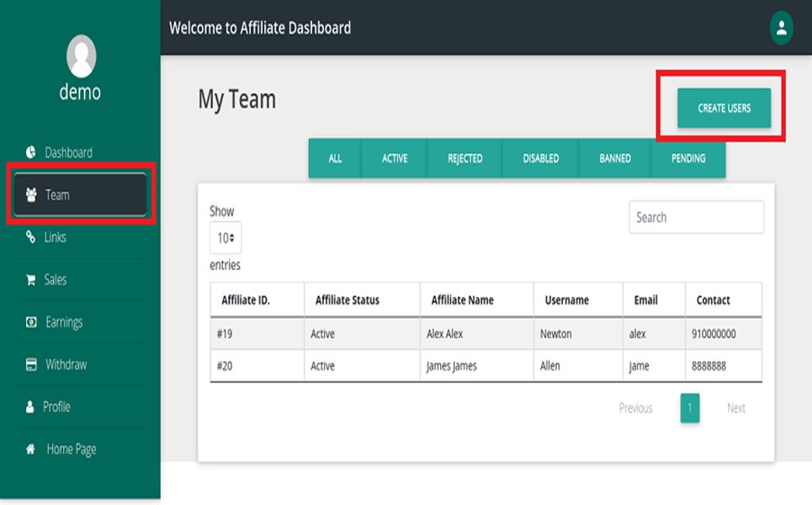Image resolution: width=812 pixels, height=505 pixels.
Task: Show the DISABLED affiliates tab
Action: tap(541, 158)
